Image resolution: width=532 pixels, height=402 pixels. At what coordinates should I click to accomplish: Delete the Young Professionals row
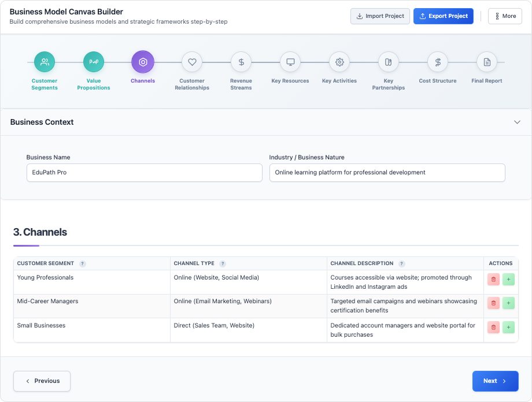(x=493, y=280)
